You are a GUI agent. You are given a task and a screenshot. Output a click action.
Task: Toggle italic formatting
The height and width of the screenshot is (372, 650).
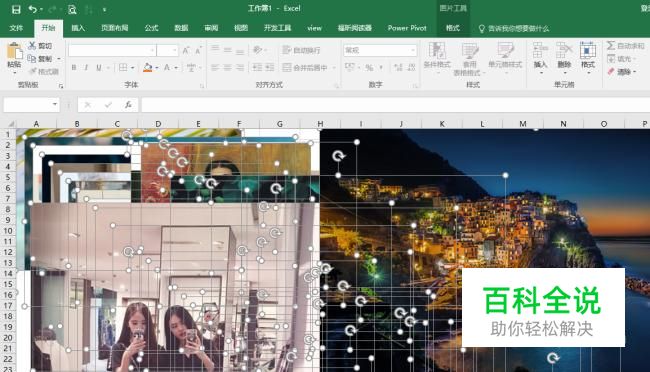point(86,67)
